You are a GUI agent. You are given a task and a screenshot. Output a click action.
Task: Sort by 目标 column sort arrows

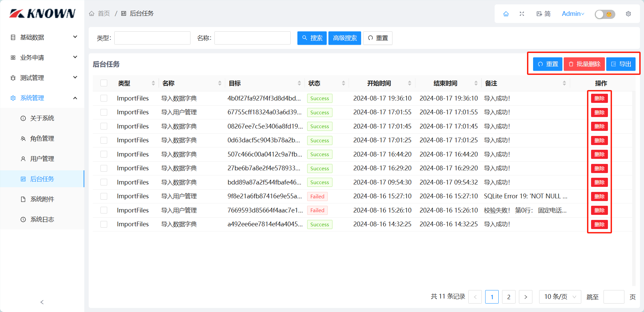tap(299, 83)
